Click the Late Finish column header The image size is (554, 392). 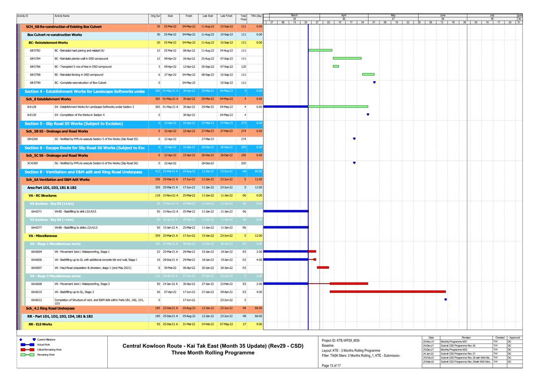click(226, 16)
